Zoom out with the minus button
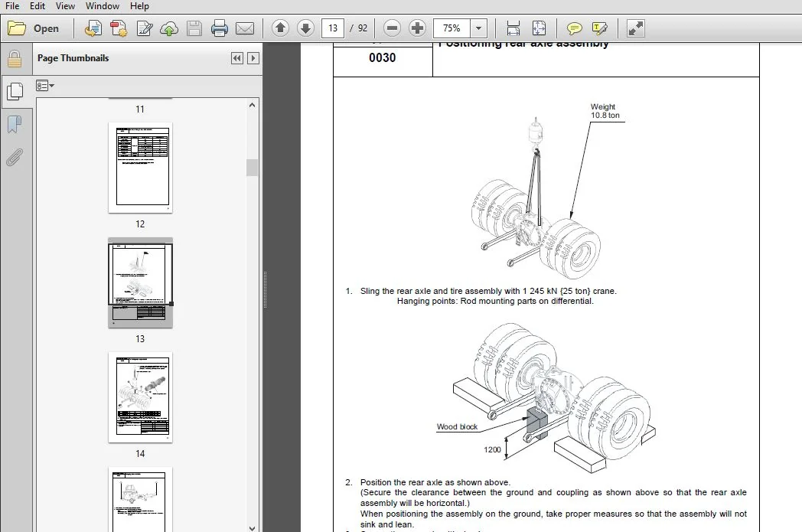Screen dimensions: 802x532 point(392,28)
